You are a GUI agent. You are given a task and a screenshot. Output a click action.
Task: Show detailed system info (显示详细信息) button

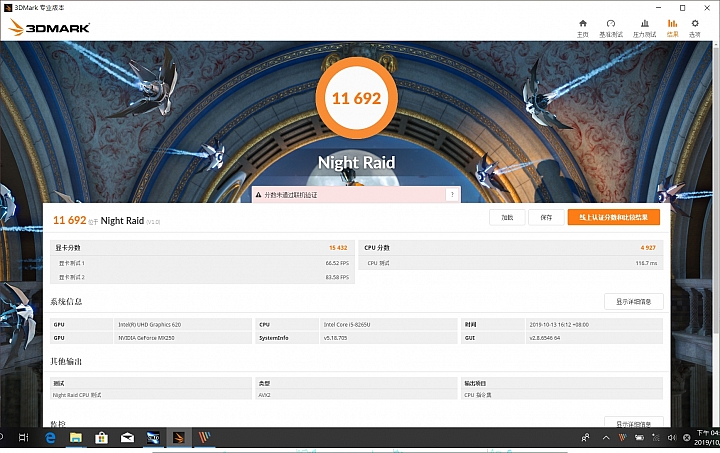(634, 302)
